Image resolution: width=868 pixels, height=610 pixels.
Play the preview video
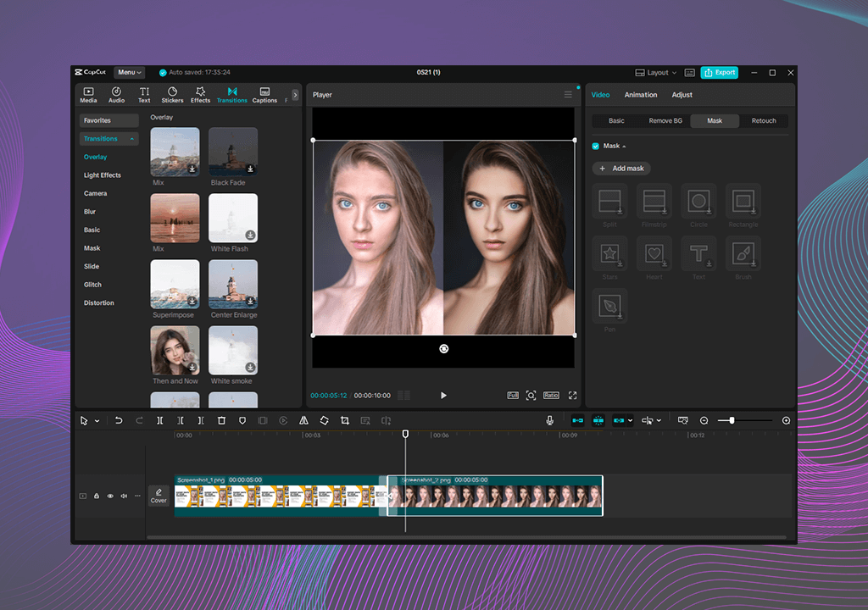pyautogui.click(x=443, y=395)
